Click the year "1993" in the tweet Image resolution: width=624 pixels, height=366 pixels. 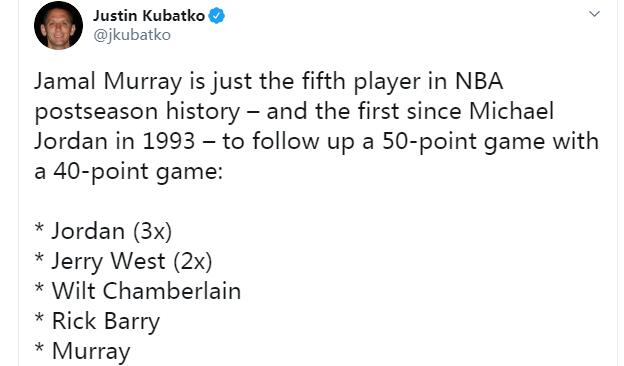(x=168, y=141)
